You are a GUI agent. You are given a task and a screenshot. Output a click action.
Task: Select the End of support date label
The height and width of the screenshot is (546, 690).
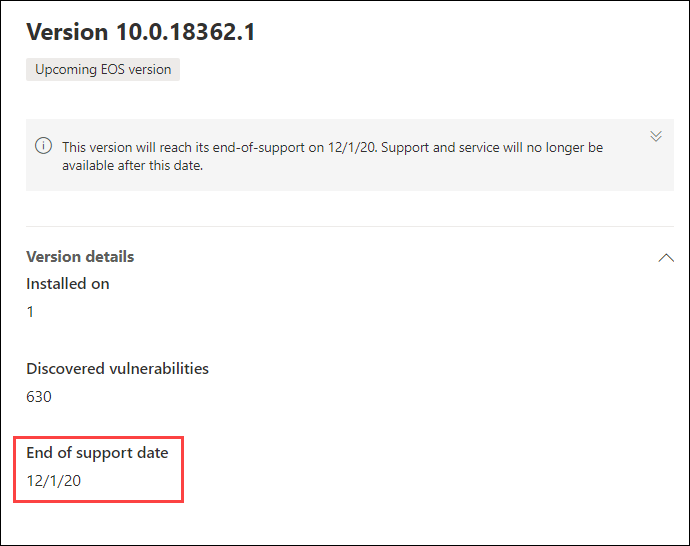(x=97, y=453)
